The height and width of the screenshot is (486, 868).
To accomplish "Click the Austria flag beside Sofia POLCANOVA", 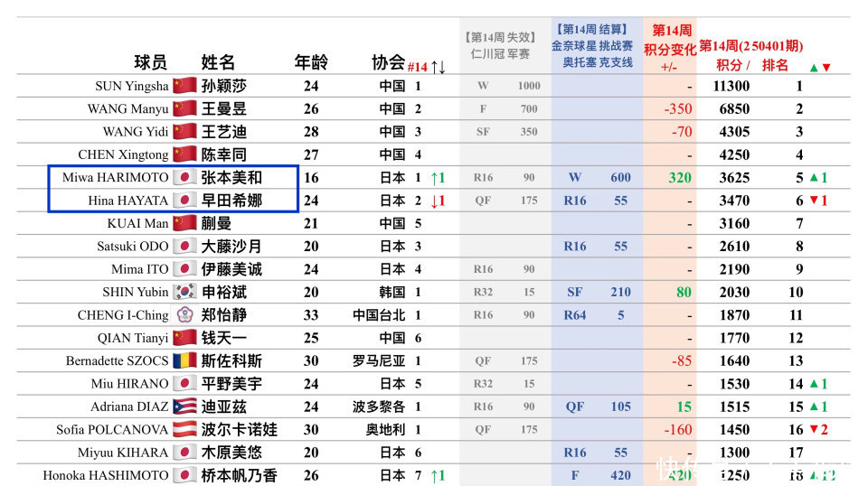I will [184, 429].
